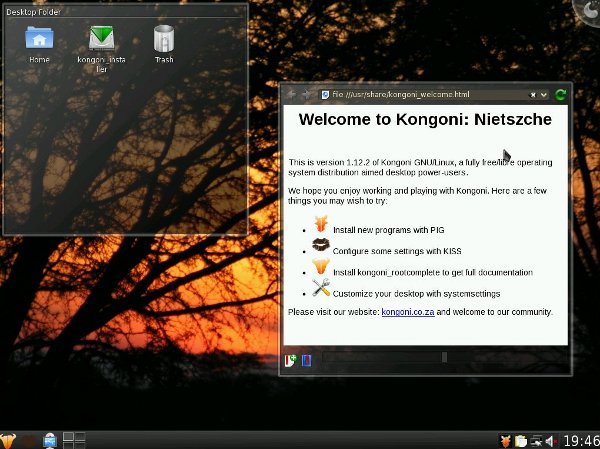Image resolution: width=600 pixels, height=449 pixels.
Task: Open the network tray icon
Action: click(x=536, y=441)
